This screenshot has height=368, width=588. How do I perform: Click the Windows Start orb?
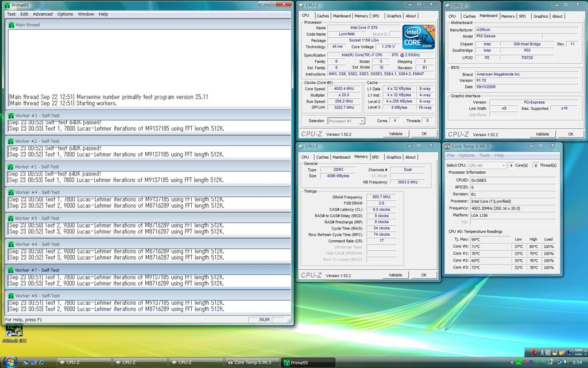click(x=10, y=362)
